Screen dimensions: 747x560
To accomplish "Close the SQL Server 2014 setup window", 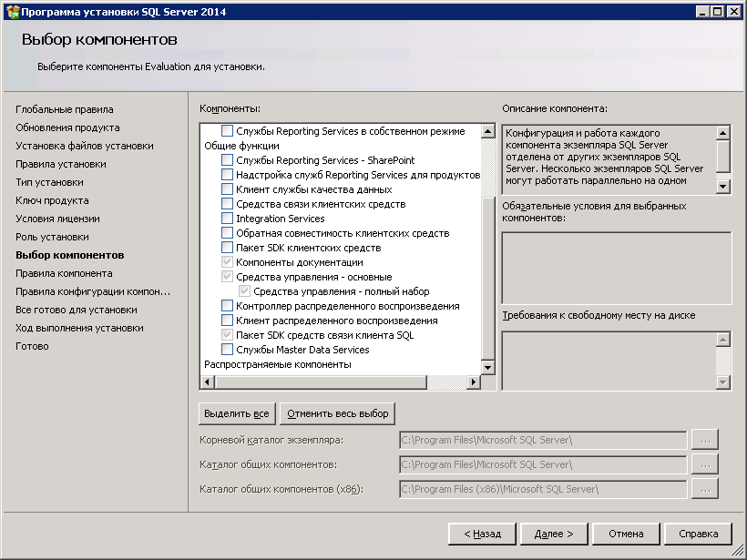I will click(x=734, y=12).
